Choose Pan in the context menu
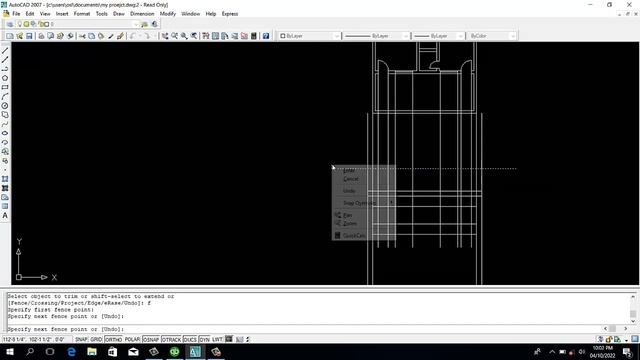The image size is (640, 360). (x=364, y=215)
